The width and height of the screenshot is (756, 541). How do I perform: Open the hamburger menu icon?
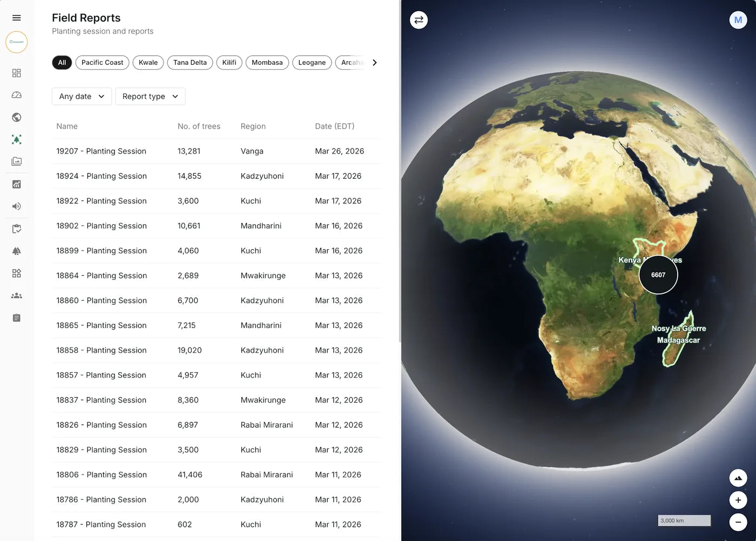[17, 18]
